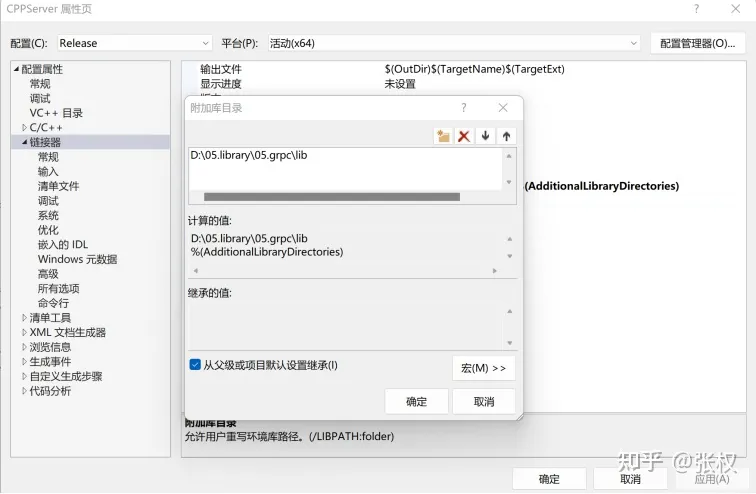The height and width of the screenshot is (494, 756).
Task: Expand the C/C++ tree node
Action: [25, 128]
